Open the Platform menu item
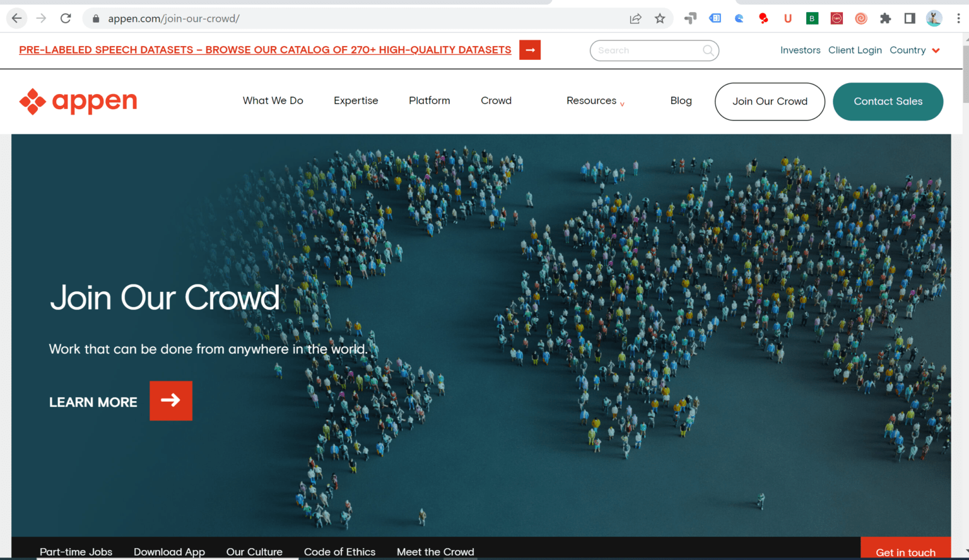This screenshot has height=560, width=969. pos(430,101)
